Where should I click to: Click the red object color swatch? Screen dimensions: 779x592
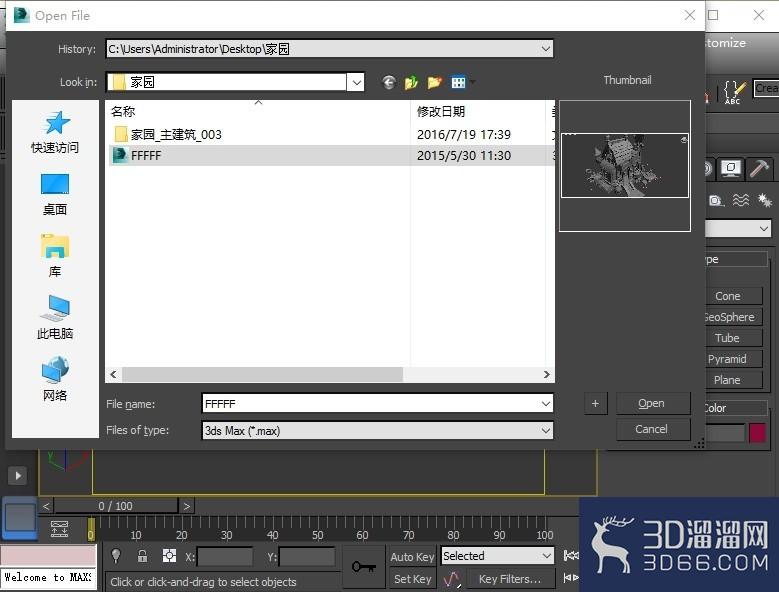757,433
